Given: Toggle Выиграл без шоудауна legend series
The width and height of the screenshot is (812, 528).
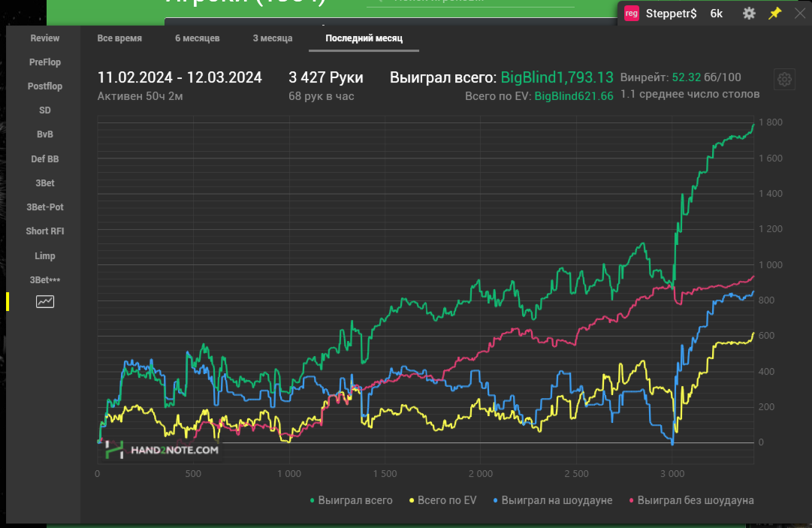Looking at the screenshot, I should (691, 500).
